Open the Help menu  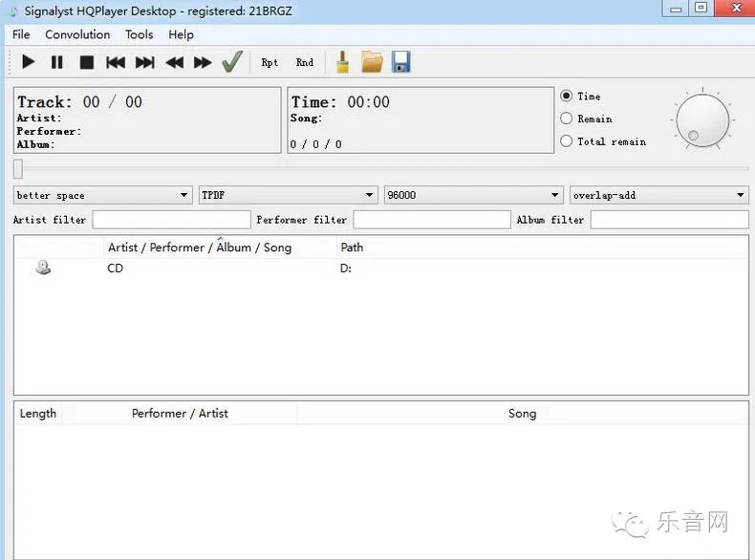pos(181,34)
